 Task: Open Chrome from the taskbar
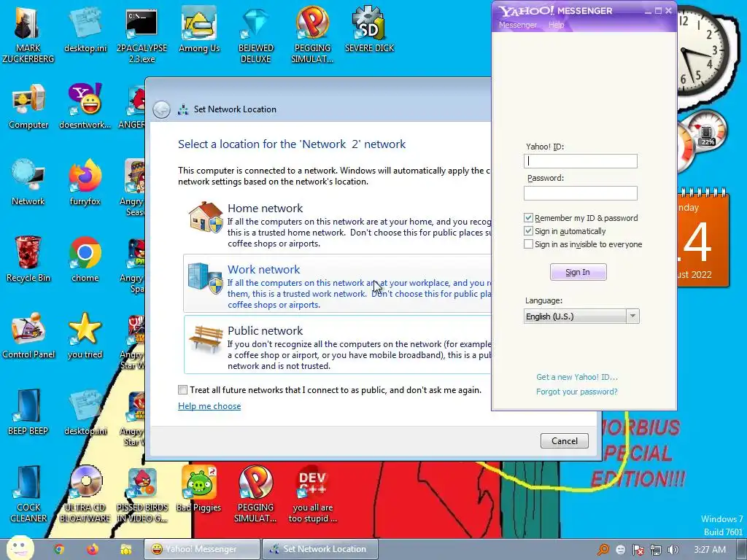[59, 549]
